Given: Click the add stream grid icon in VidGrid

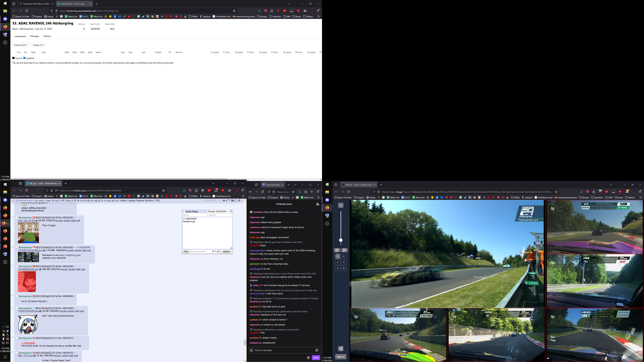Looking at the screenshot, I should [x=337, y=250].
